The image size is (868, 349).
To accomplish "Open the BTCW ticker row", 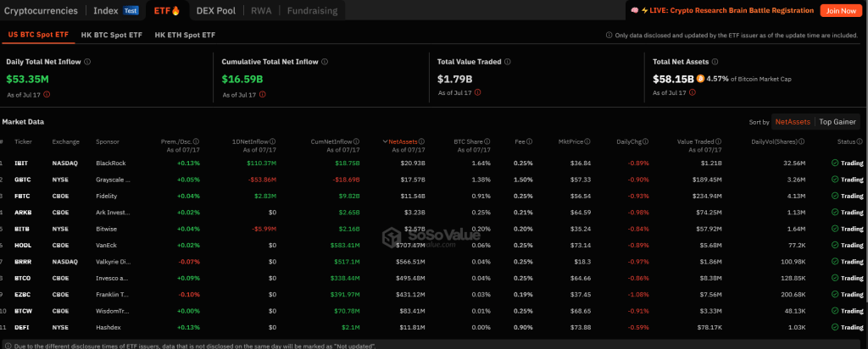I will 434,311.
